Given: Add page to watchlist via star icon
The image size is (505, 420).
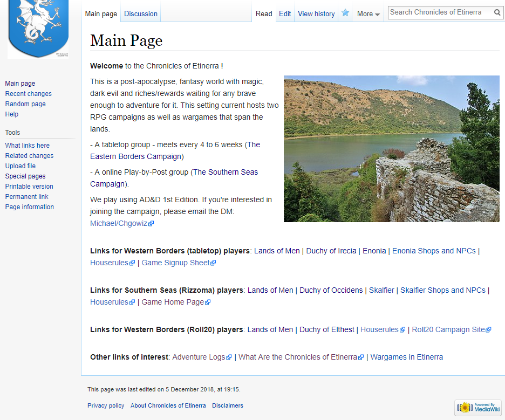Looking at the screenshot, I should [x=345, y=13].
